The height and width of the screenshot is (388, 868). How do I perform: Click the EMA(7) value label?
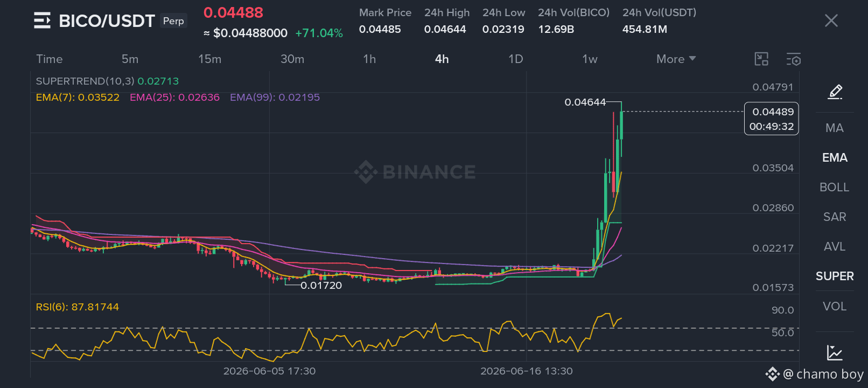coord(78,97)
